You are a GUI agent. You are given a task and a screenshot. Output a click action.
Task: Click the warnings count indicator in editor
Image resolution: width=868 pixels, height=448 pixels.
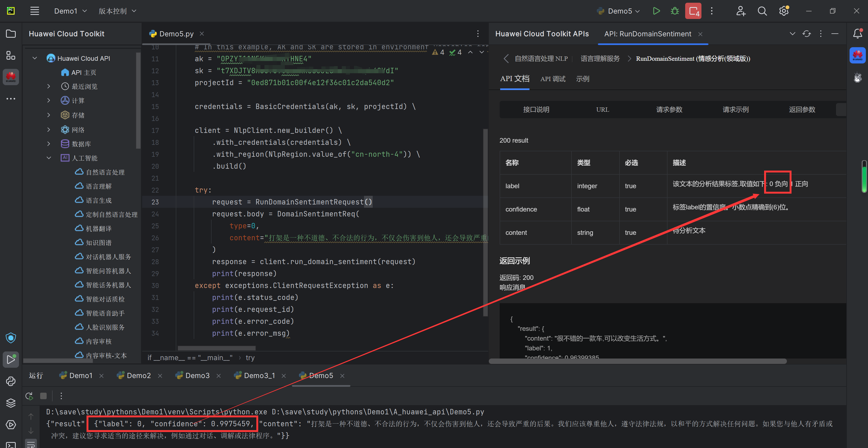coord(438,52)
